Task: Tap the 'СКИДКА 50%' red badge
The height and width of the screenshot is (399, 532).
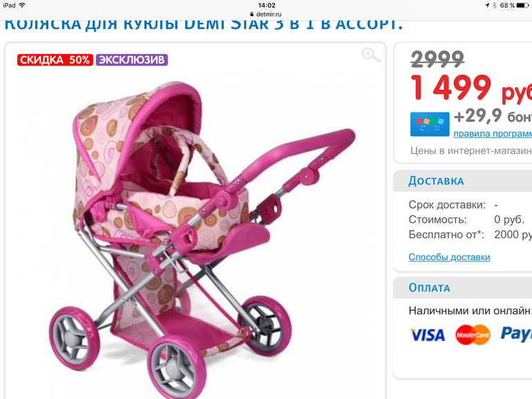Action: pyautogui.click(x=55, y=59)
